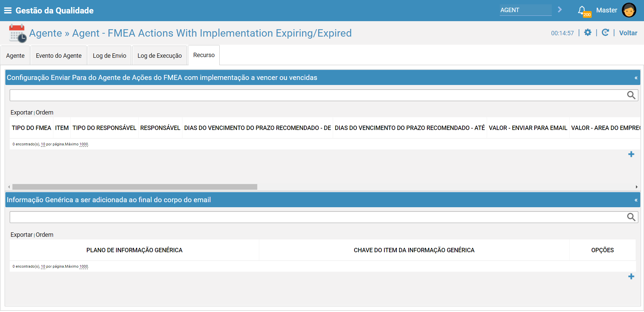Image resolution: width=644 pixels, height=312 pixels.
Task: Click the Agente breadcrumb link
Action: 46,33
